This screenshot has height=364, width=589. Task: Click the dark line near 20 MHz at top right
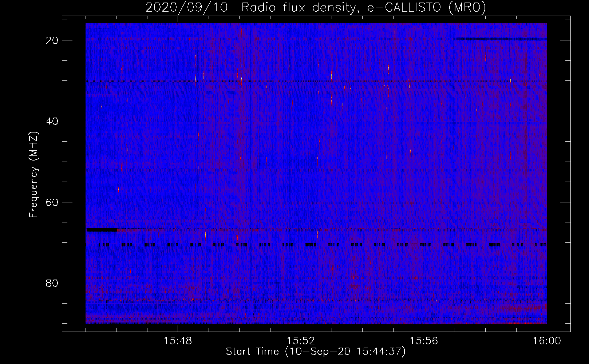tap(501, 39)
